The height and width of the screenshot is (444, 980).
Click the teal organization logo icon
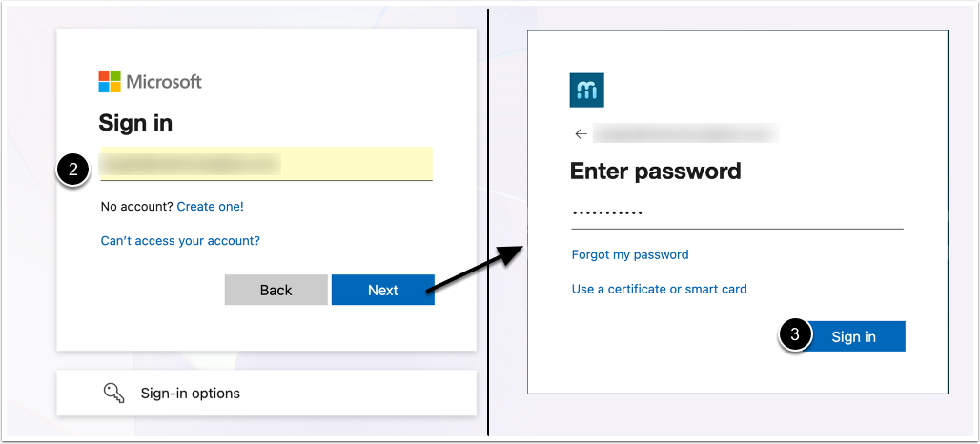[x=586, y=91]
